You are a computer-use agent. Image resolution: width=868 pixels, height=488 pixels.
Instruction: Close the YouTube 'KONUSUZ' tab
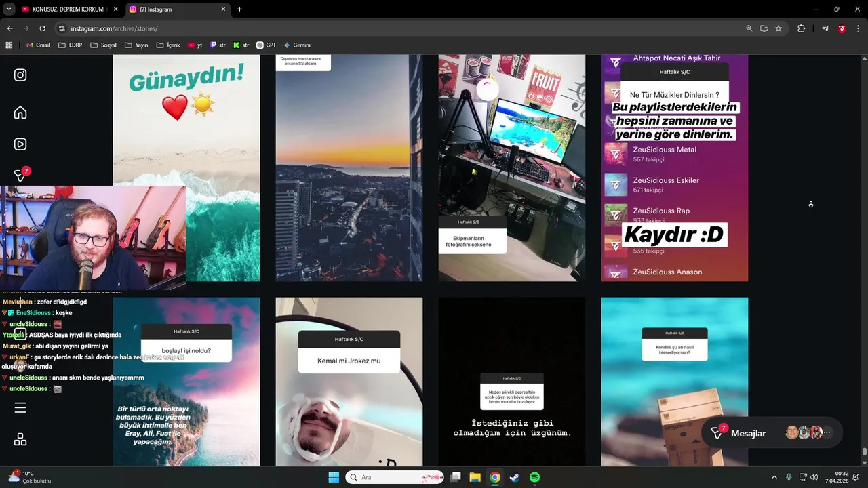tap(115, 9)
